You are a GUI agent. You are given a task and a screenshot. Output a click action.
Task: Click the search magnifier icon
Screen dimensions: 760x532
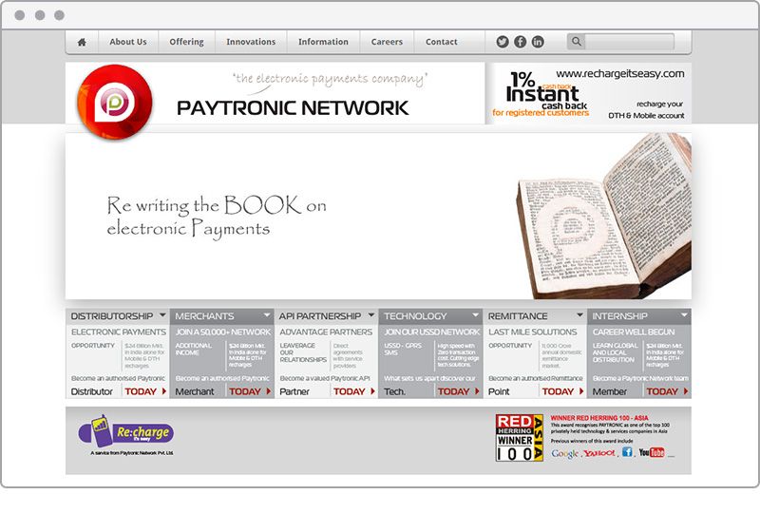pyautogui.click(x=577, y=42)
